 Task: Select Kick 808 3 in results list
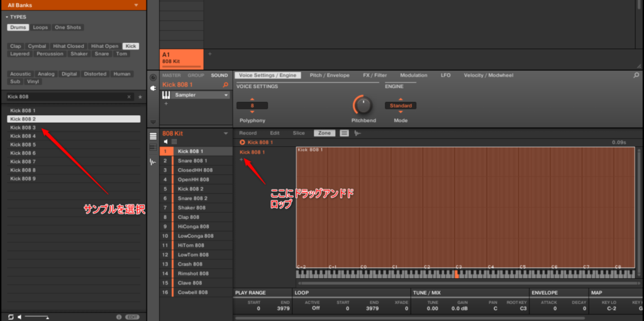[x=23, y=128]
